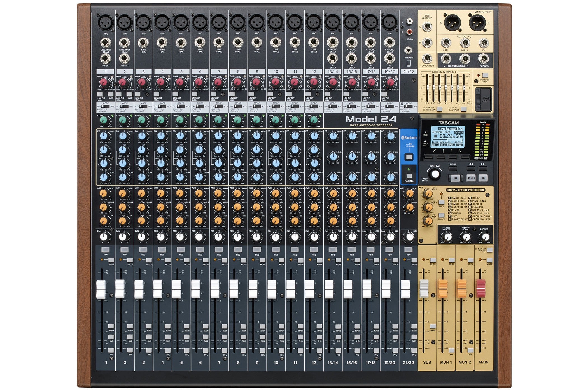Click '10 PING PONG' in the effect list
The image size is (588, 392).
coord(477,201)
